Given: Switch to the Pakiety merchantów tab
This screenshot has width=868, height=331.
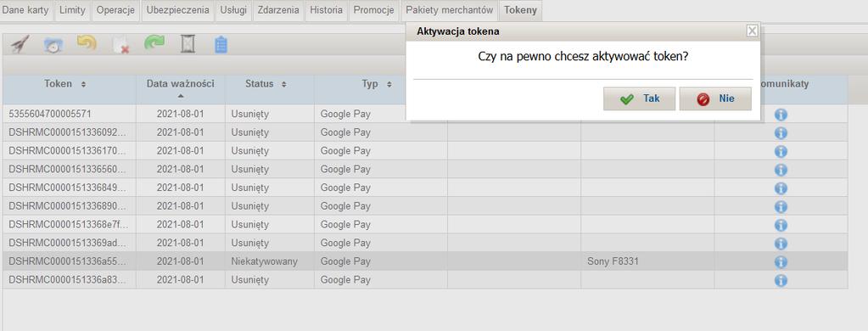Looking at the screenshot, I should (450, 10).
